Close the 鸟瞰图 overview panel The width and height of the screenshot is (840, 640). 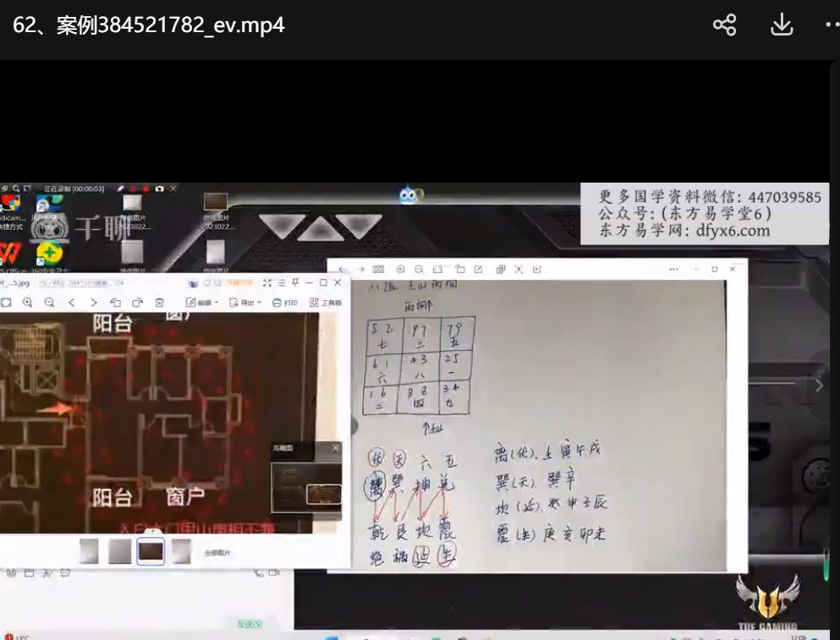pyautogui.click(x=335, y=448)
